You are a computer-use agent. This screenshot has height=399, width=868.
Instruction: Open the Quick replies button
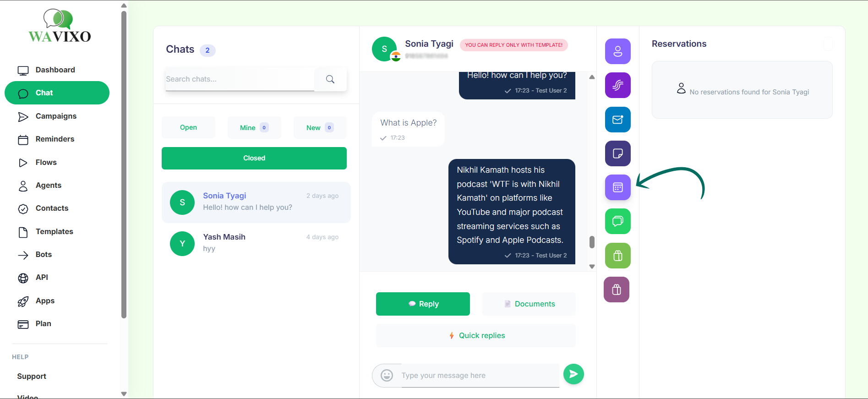point(476,335)
